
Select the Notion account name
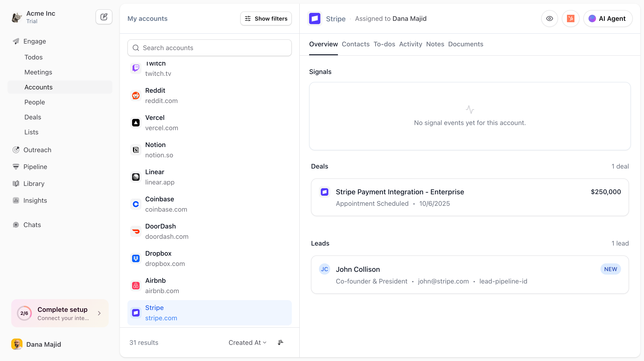(x=155, y=145)
